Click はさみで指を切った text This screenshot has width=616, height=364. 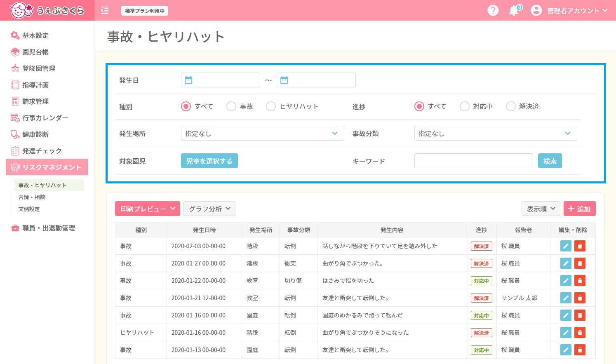[348, 281]
